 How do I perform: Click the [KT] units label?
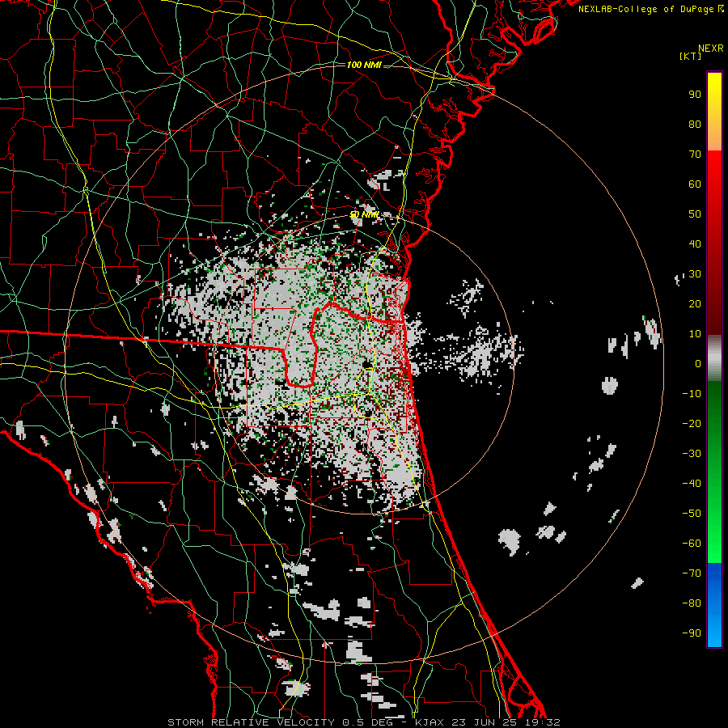(x=690, y=56)
